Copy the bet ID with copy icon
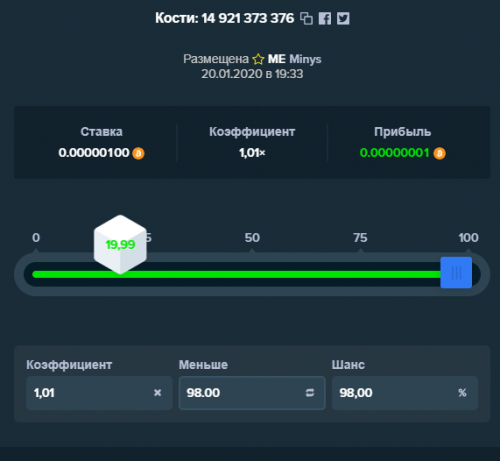The width and height of the screenshot is (500, 461). pos(306,18)
